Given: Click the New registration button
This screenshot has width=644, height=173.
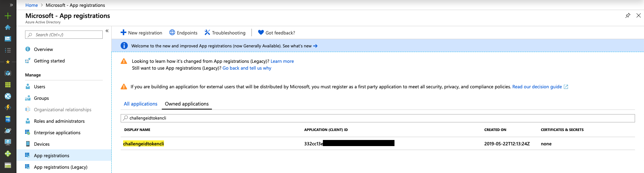Looking at the screenshot, I should coord(141,33).
